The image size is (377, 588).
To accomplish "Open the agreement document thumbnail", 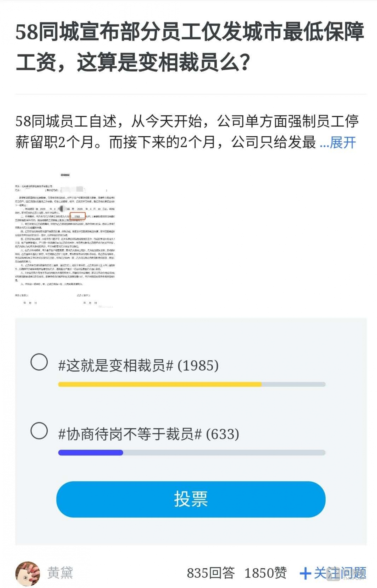I will pyautogui.click(x=65, y=240).
